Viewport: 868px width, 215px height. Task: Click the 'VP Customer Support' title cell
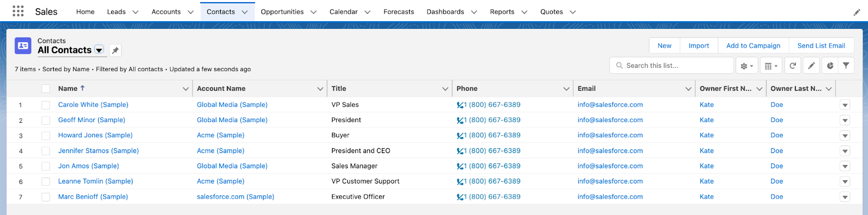point(365,181)
